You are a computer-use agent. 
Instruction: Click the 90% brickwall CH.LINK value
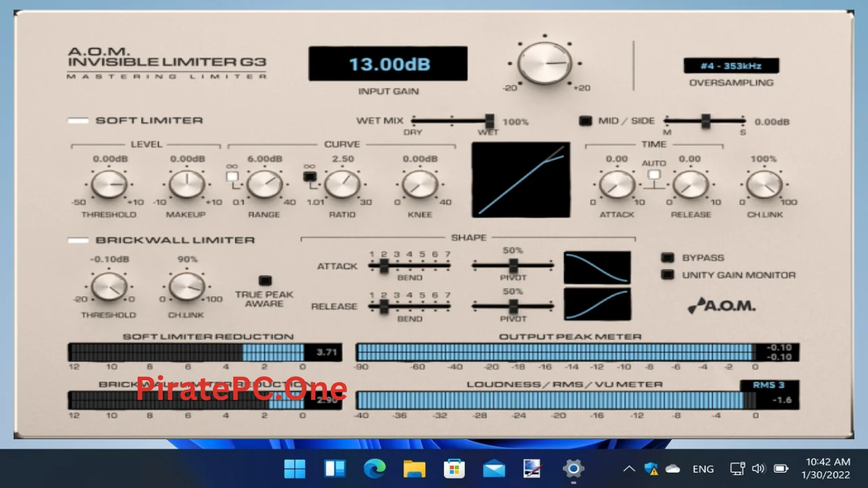187,260
